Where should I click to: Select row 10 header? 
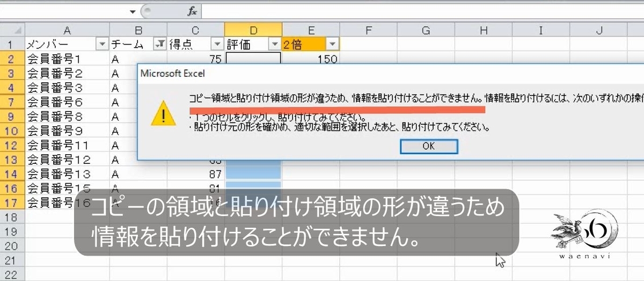12,131
